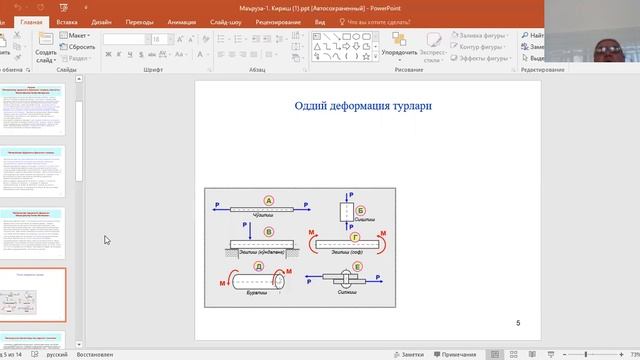Click the zoom slider handle
This screenshot has height=360, width=640.
click(x=586, y=354)
